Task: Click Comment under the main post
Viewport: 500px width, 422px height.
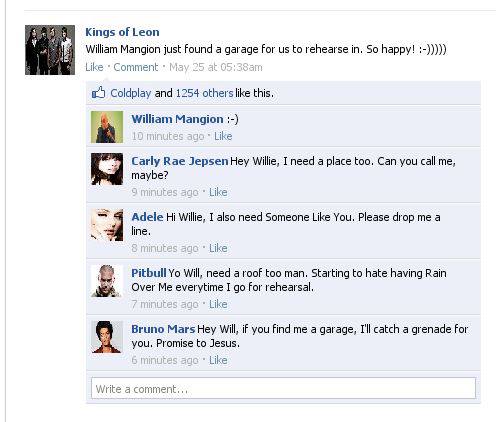Action: pyautogui.click(x=136, y=67)
